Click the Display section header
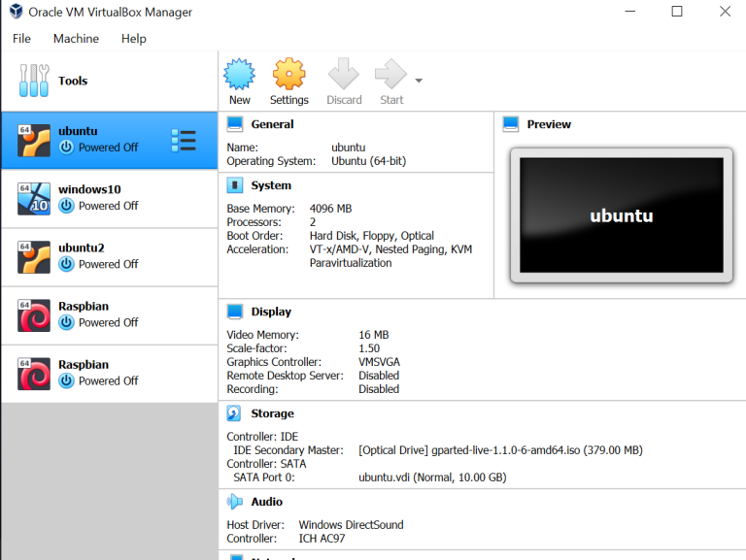The image size is (746, 560). 271,312
